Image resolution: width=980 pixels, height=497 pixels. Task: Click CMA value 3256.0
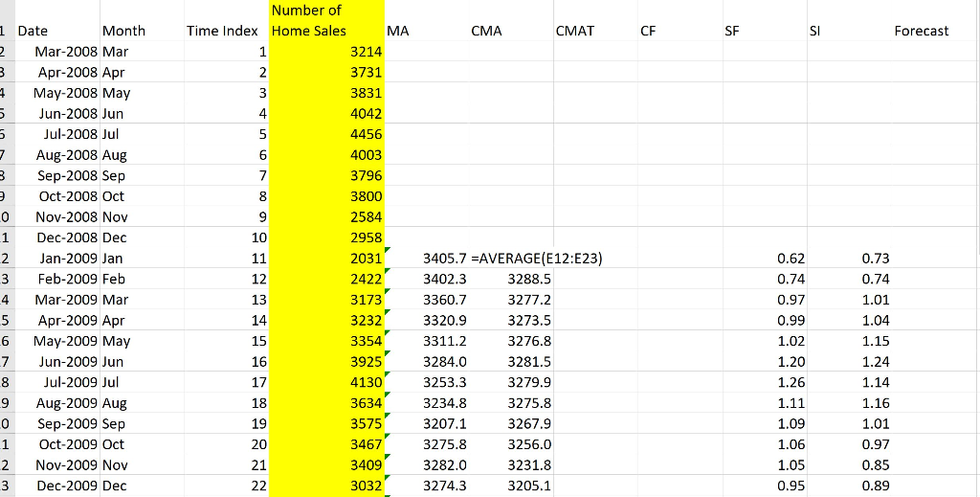click(511, 444)
